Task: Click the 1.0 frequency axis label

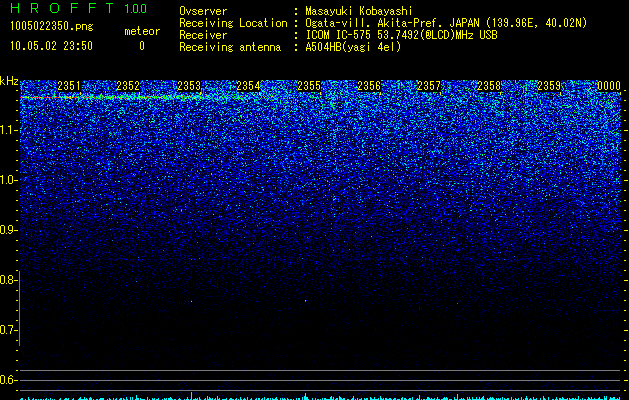Action: 8,180
